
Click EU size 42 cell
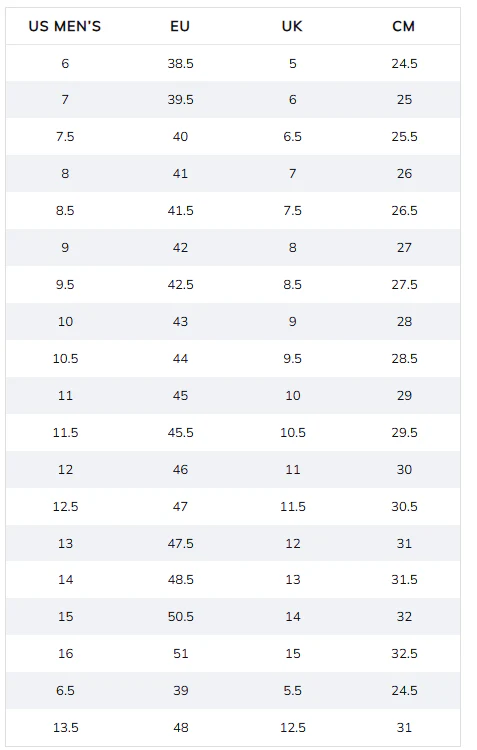click(180, 248)
